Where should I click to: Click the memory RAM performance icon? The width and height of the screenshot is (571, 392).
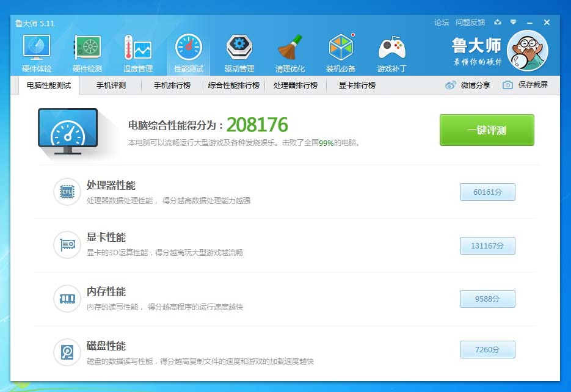[x=67, y=299]
